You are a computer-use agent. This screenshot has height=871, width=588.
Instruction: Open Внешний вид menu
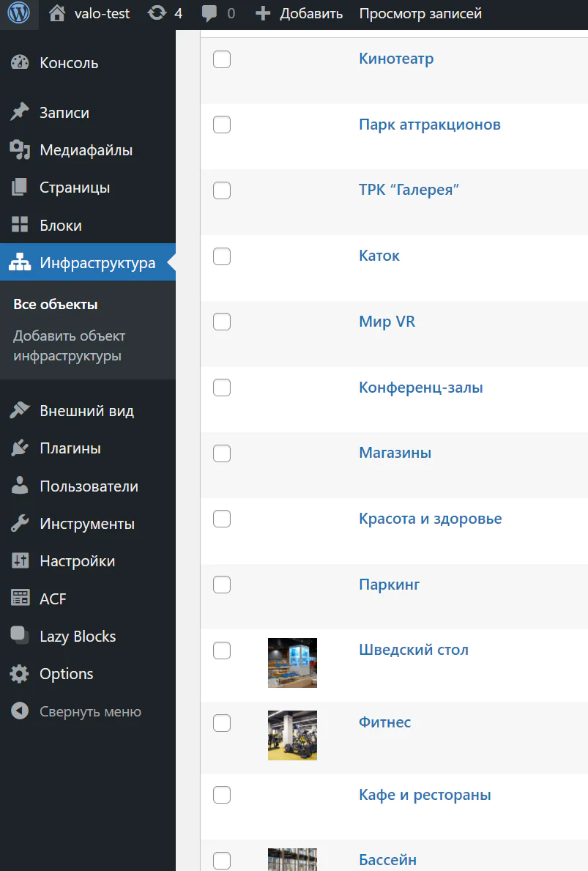(88, 410)
